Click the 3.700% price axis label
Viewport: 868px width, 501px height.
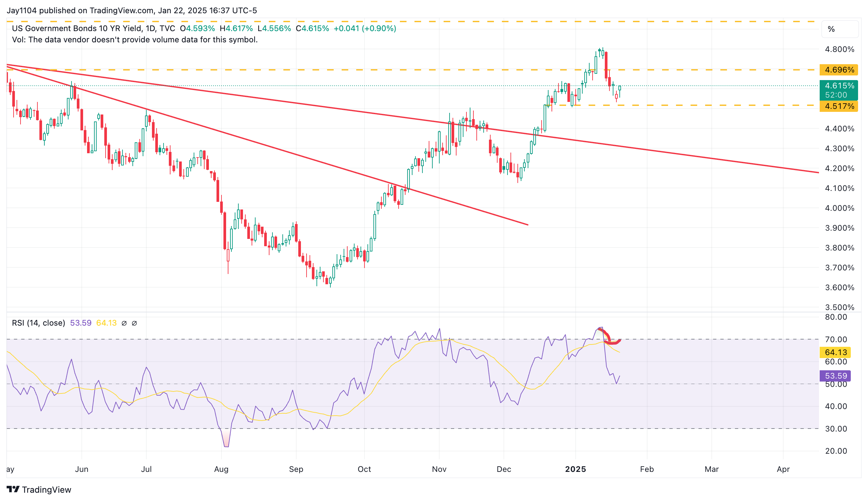tap(840, 268)
